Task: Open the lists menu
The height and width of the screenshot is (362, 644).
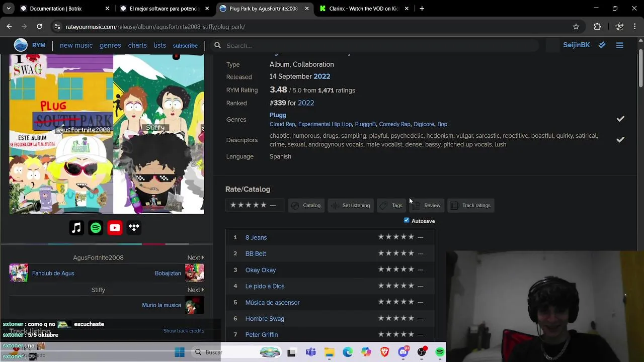Action: [160, 45]
